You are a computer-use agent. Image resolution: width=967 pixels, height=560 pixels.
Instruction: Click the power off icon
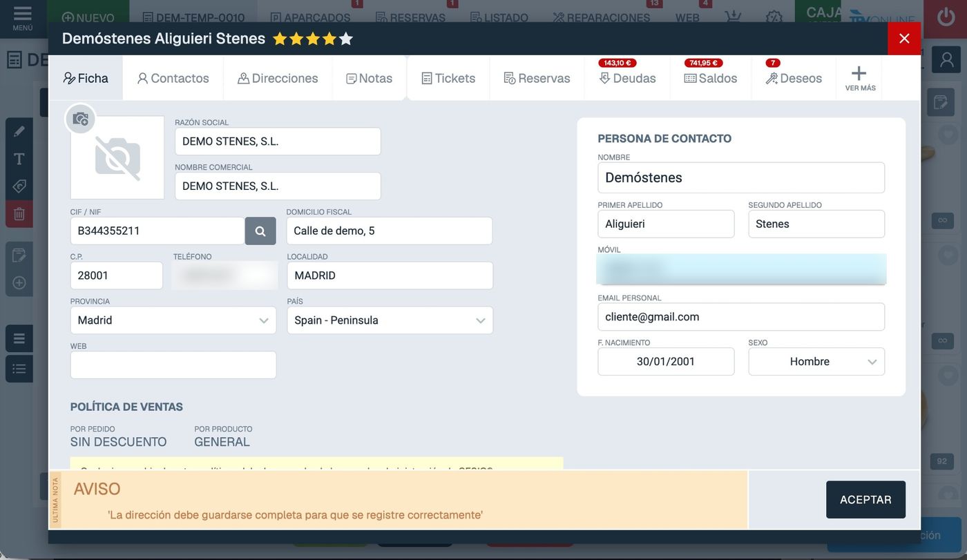click(x=946, y=17)
